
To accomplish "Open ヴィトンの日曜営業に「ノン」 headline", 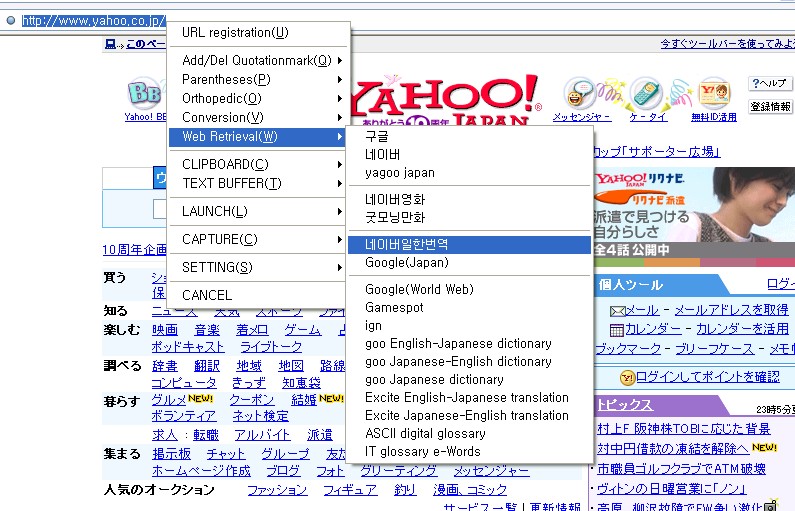I will coord(671,489).
